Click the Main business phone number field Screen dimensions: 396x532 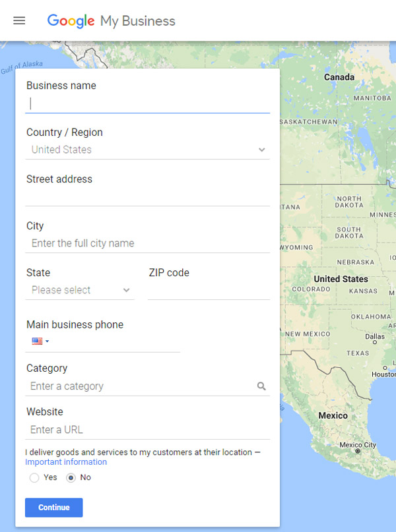click(x=115, y=341)
